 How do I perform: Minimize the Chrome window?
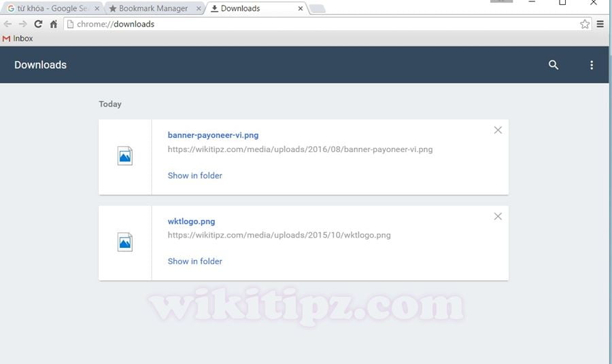click(532, 2)
